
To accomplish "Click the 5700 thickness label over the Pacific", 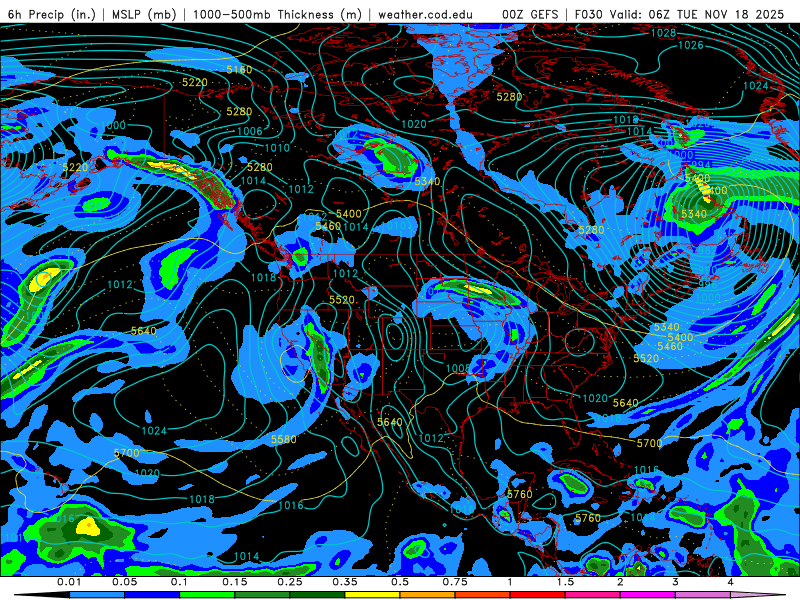I will tap(127, 453).
